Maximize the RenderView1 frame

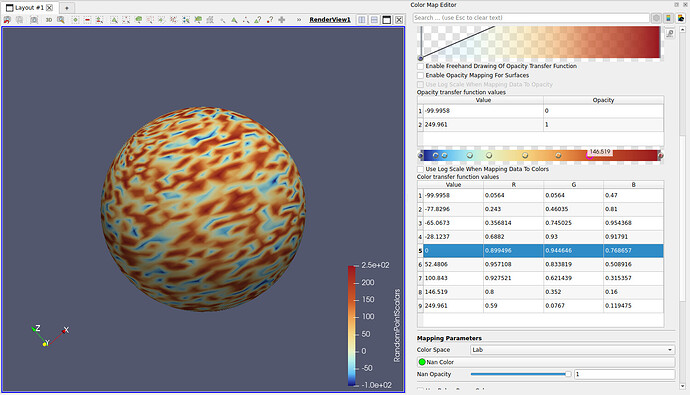386,20
